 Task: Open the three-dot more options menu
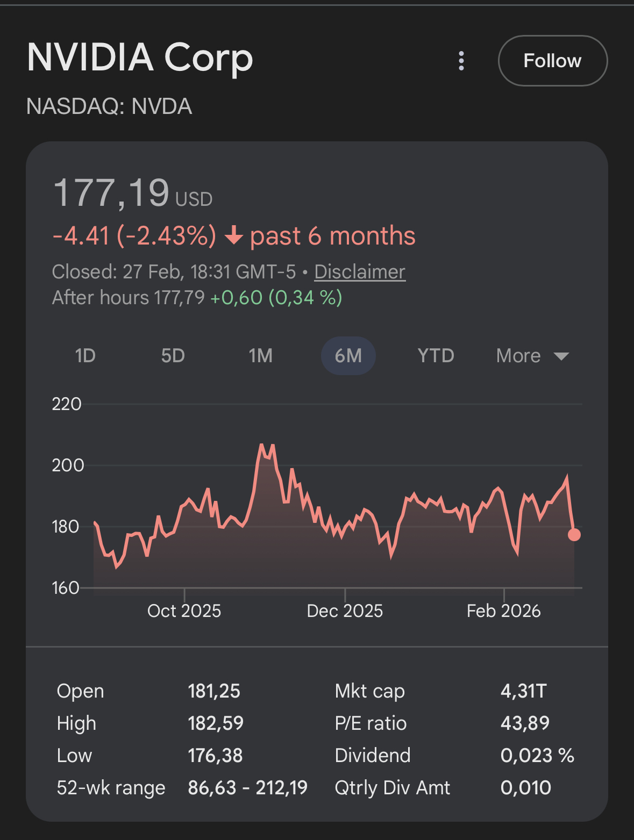point(461,61)
